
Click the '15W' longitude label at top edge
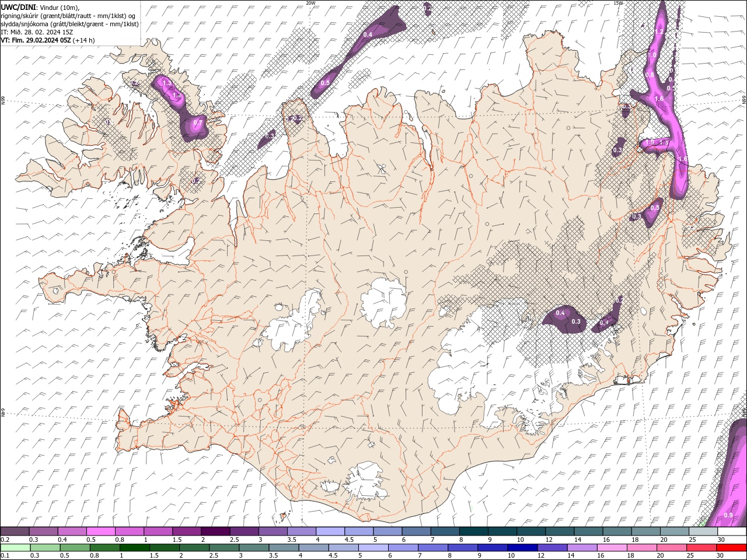(x=618, y=3)
